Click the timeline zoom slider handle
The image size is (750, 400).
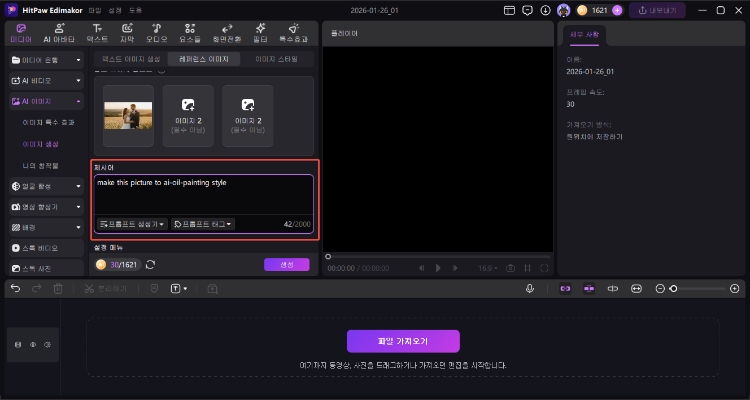(673, 289)
